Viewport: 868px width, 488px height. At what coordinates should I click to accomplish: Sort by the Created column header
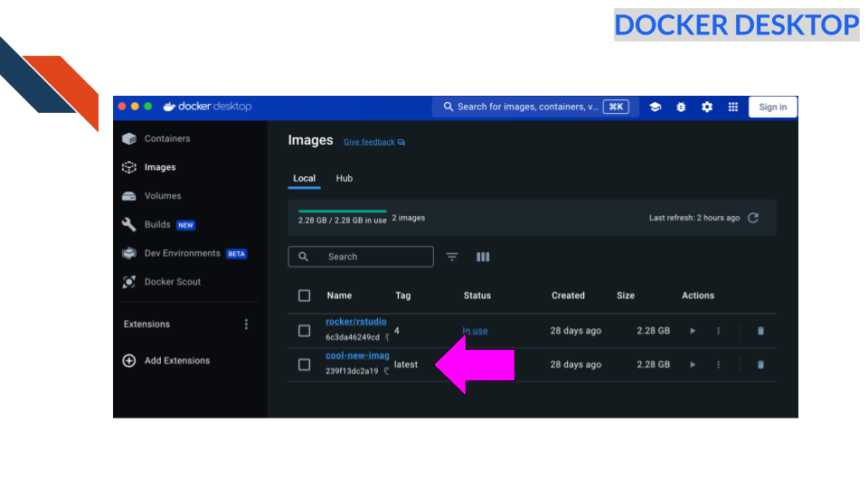tap(568, 296)
